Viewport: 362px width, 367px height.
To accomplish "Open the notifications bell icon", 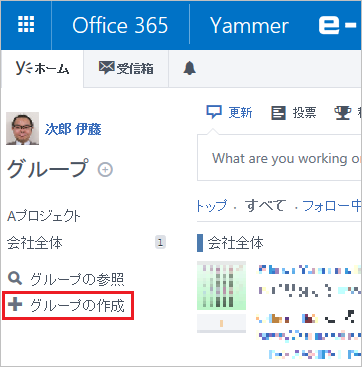I will click(189, 69).
